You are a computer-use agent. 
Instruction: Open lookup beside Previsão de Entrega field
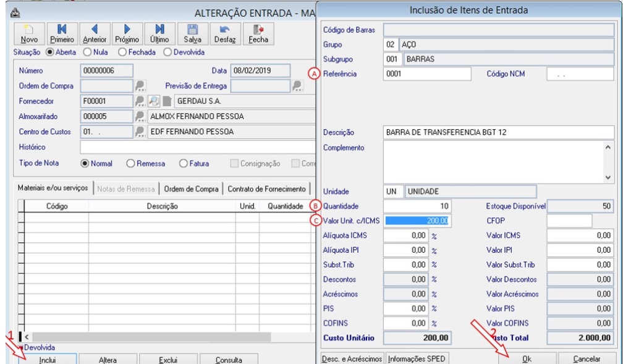click(298, 86)
